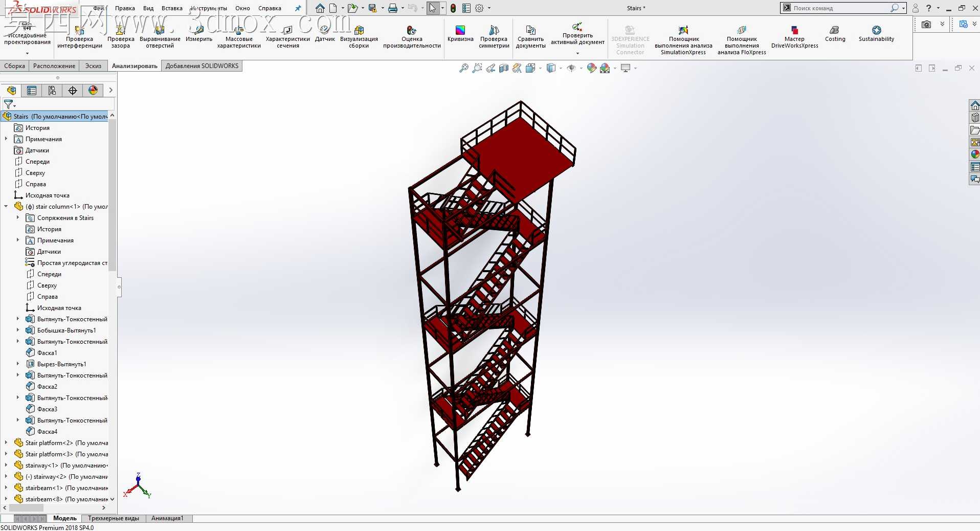Viewport: 980px width, 531px height.
Task: Open the PropertyManager tab icon
Action: [32, 91]
